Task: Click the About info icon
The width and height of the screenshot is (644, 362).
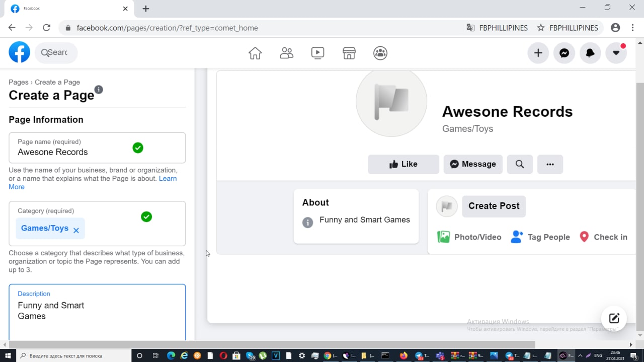Action: pyautogui.click(x=308, y=223)
